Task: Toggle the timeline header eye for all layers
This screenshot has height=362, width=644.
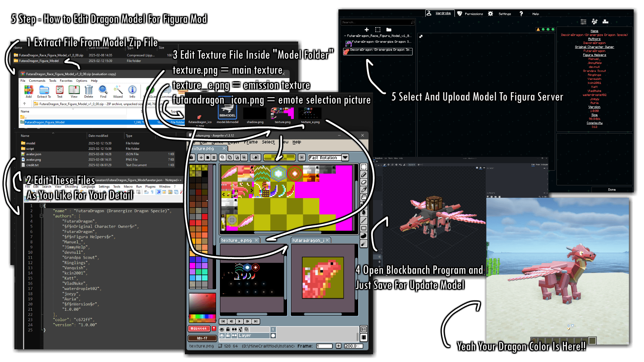Action: click(x=222, y=329)
